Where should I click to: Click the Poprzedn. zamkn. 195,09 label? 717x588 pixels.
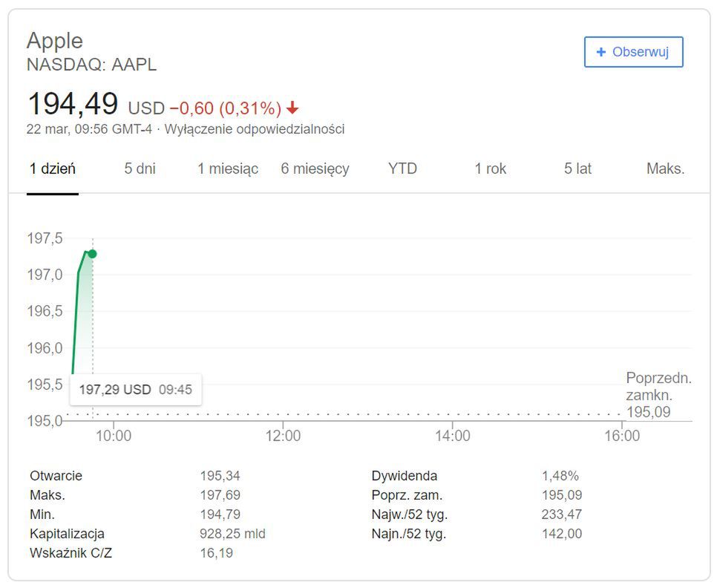coord(658,395)
